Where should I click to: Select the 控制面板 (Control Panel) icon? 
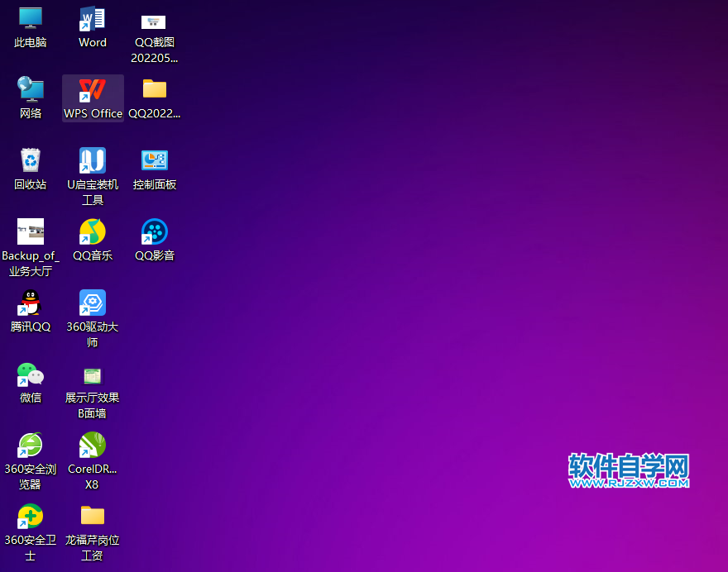pyautogui.click(x=155, y=160)
